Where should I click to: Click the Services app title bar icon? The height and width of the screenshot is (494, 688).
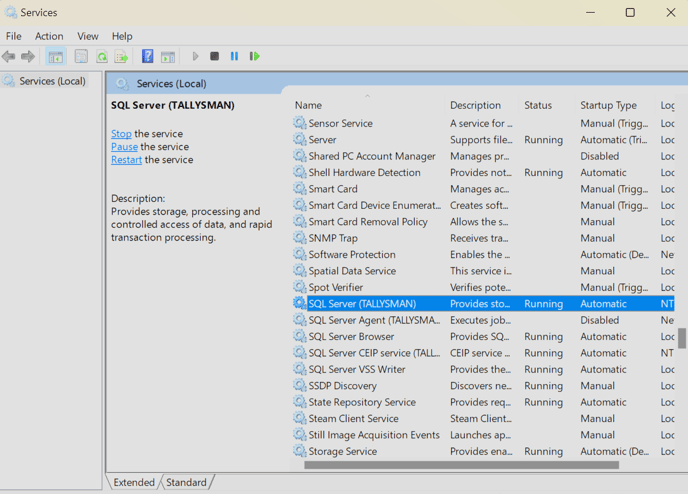pyautogui.click(x=11, y=12)
